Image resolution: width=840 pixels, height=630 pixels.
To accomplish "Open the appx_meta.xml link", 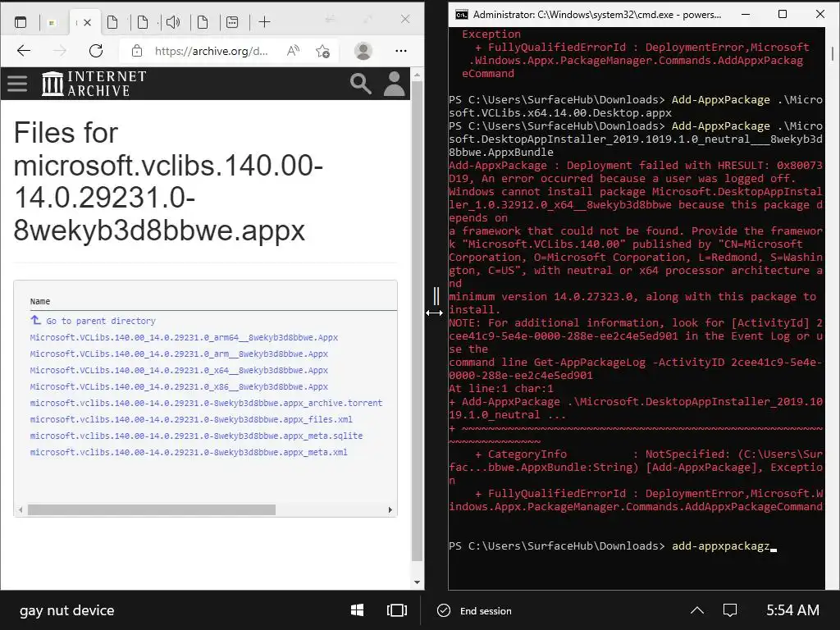I will (189, 452).
